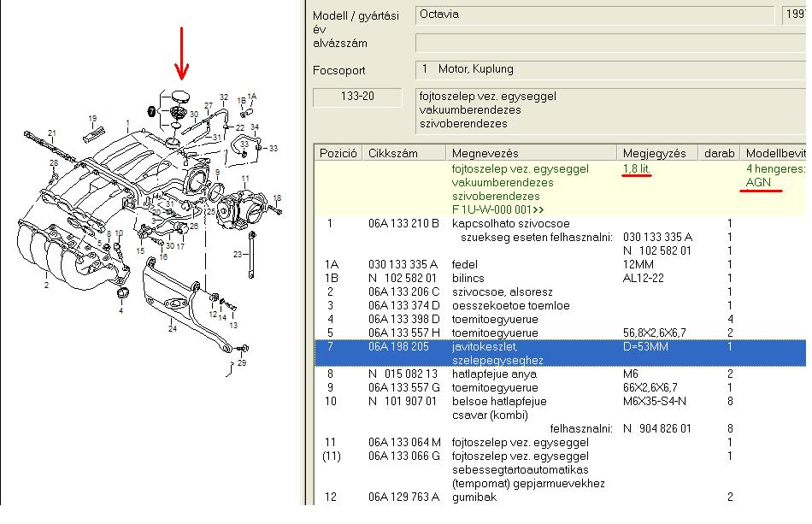Select part N 015 082 13
This screenshot has height=524, width=812.
pos(403,374)
